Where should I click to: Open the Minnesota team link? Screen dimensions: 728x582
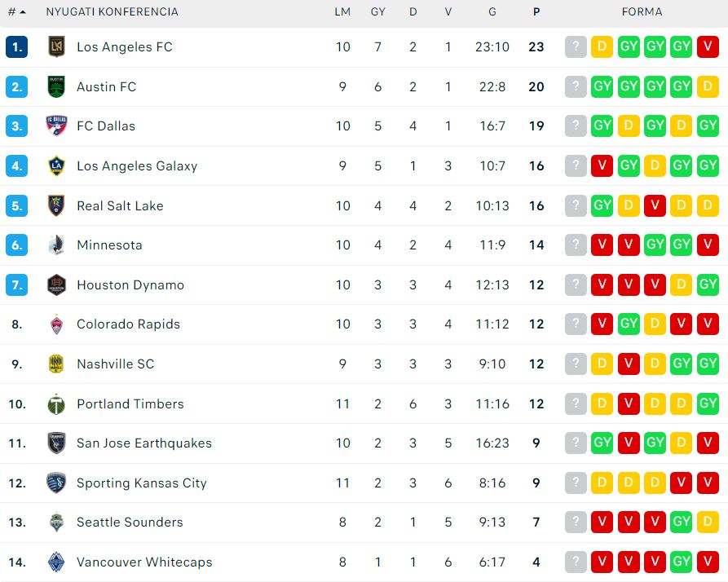coord(109,245)
